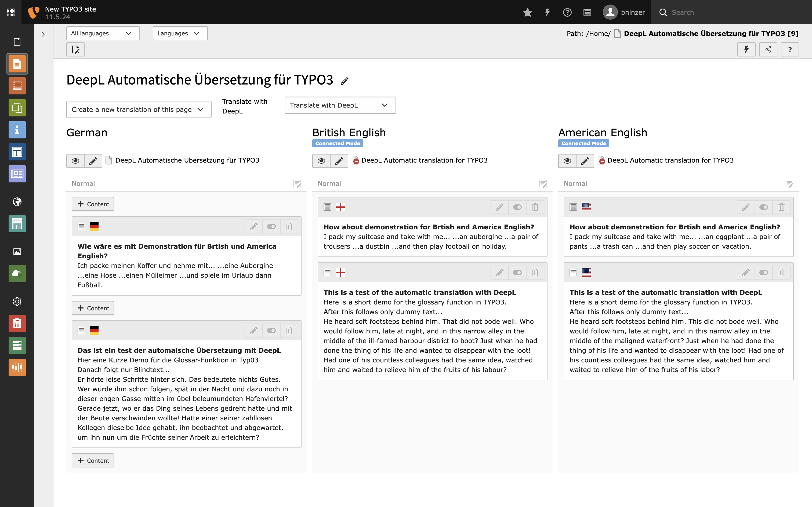Open the All languages dropdown
The height and width of the screenshot is (507, 812).
click(x=103, y=33)
